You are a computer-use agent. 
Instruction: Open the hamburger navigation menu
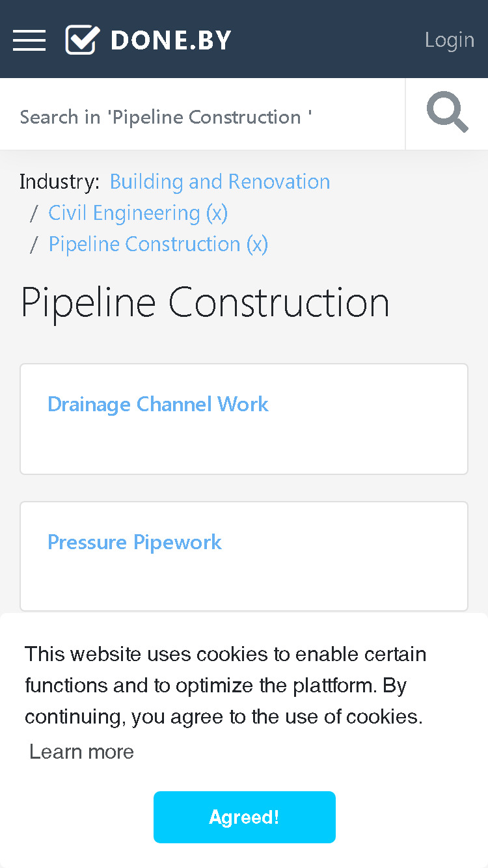(29, 40)
